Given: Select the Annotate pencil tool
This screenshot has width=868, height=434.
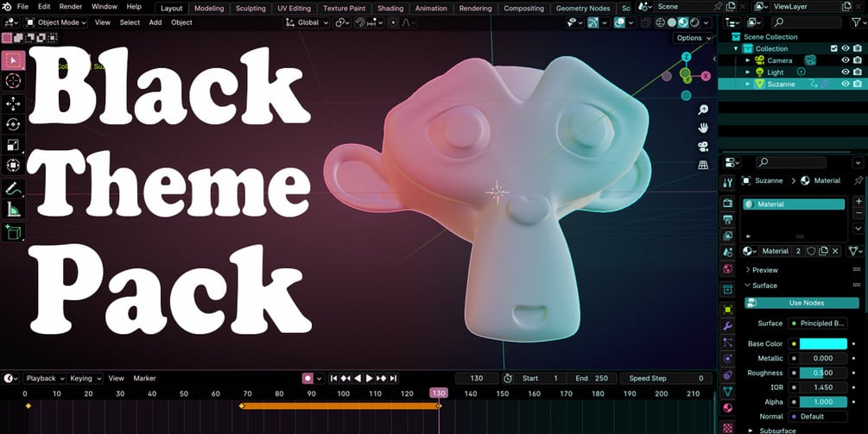Looking at the screenshot, I should pos(13,189).
